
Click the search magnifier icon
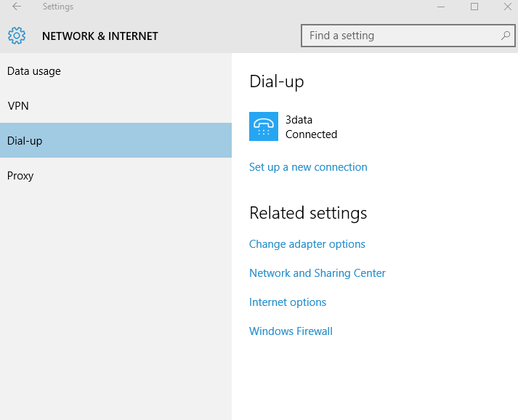point(506,36)
